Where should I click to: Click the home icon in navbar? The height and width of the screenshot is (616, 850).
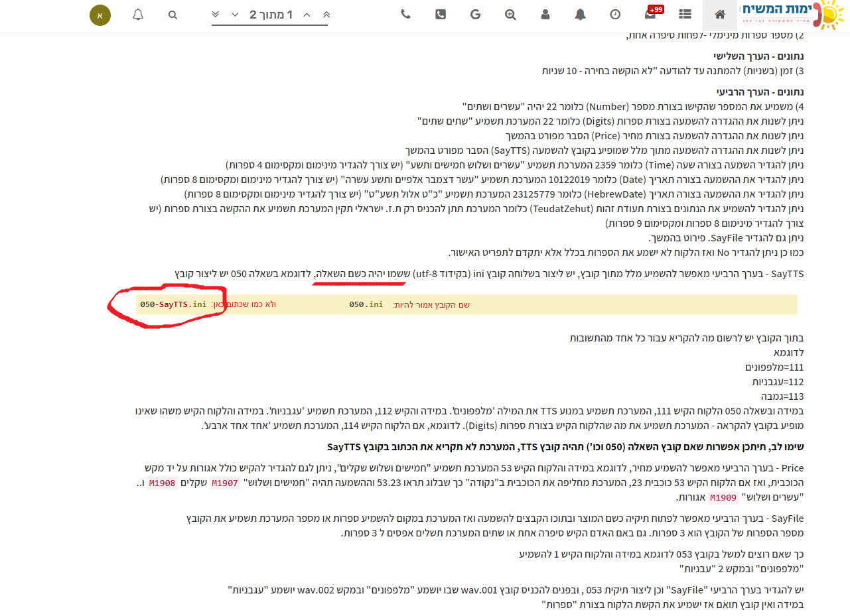pos(719,15)
